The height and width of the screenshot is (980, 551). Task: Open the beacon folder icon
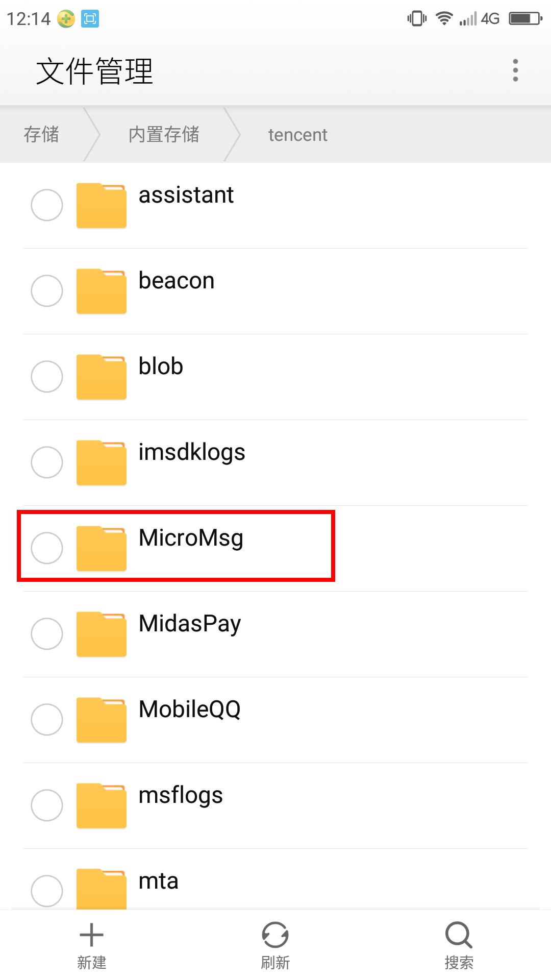[102, 291]
